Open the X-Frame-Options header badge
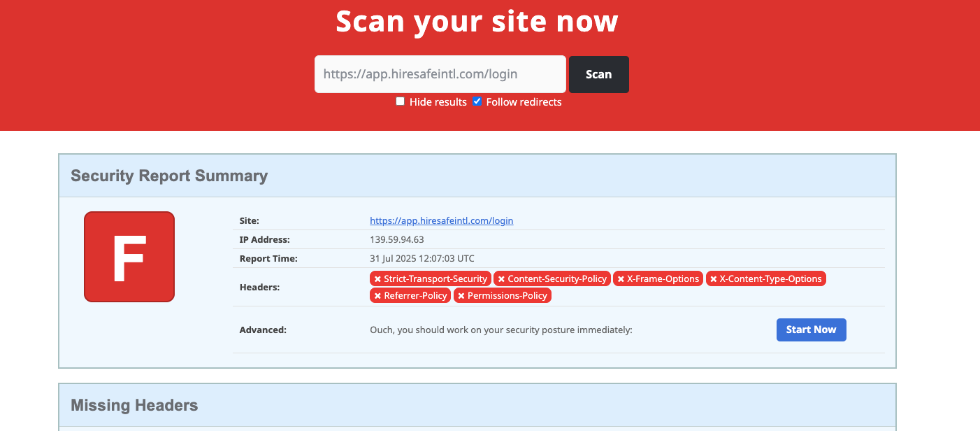Image resolution: width=980 pixels, height=431 pixels. point(658,278)
